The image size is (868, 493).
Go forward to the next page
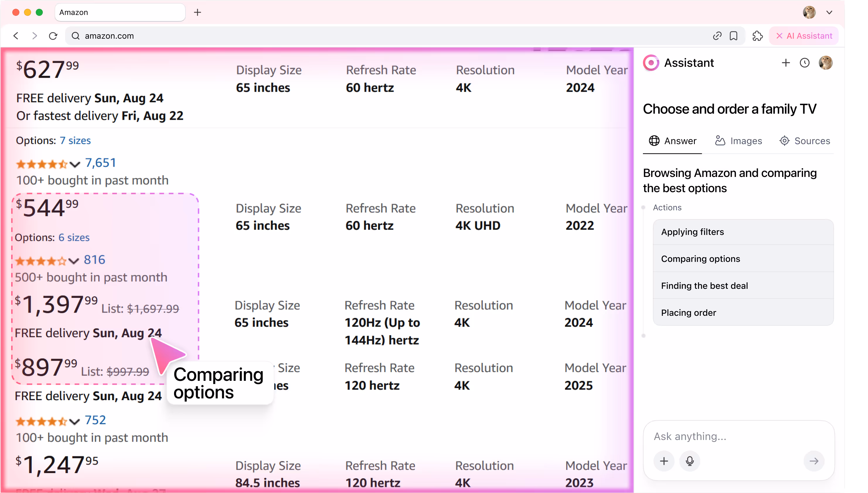(35, 35)
